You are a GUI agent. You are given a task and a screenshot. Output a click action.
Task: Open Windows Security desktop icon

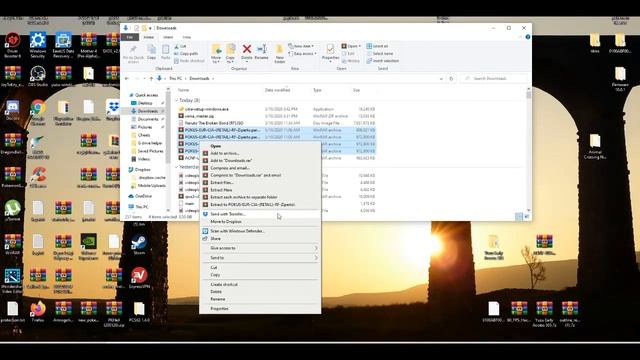click(x=38, y=45)
